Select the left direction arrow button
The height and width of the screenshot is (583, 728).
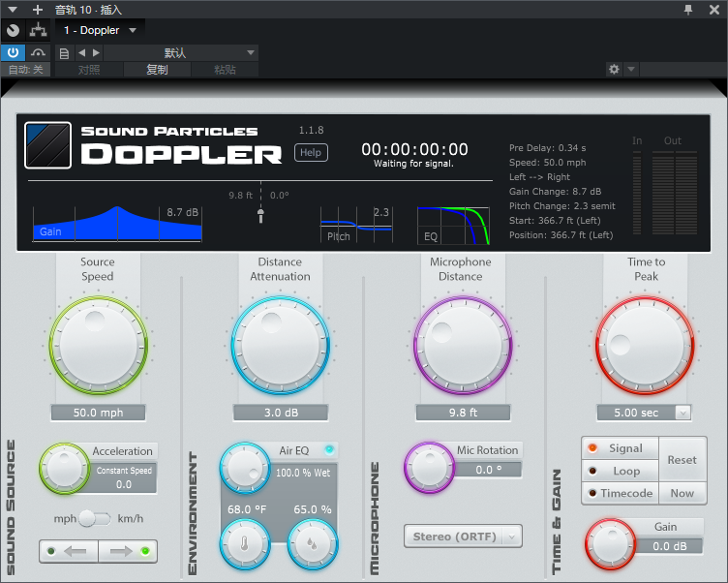(x=69, y=551)
